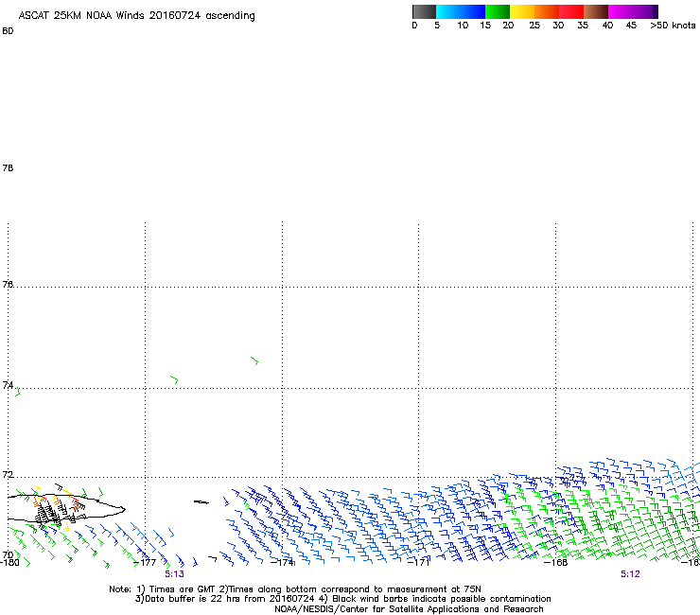Click the isolated green wind barb above 74N near -174
Screen dimensions: 700x615
pos(254,360)
